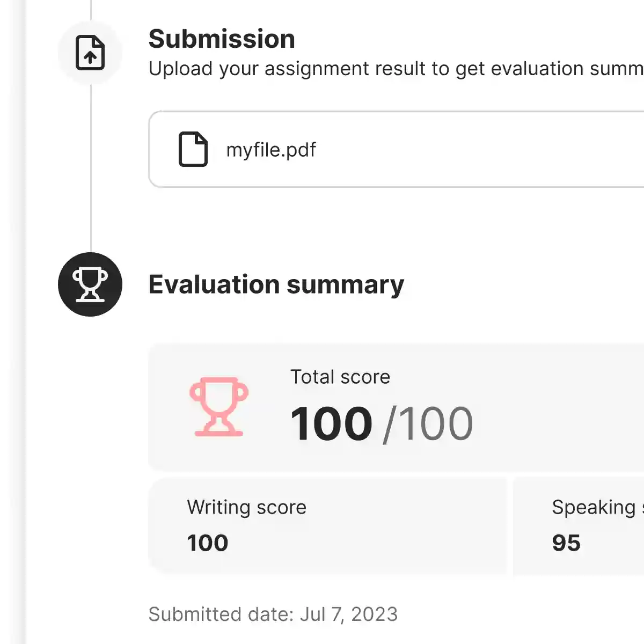Click the Evaluation summary heading
The height and width of the screenshot is (644, 644).
[x=276, y=284]
